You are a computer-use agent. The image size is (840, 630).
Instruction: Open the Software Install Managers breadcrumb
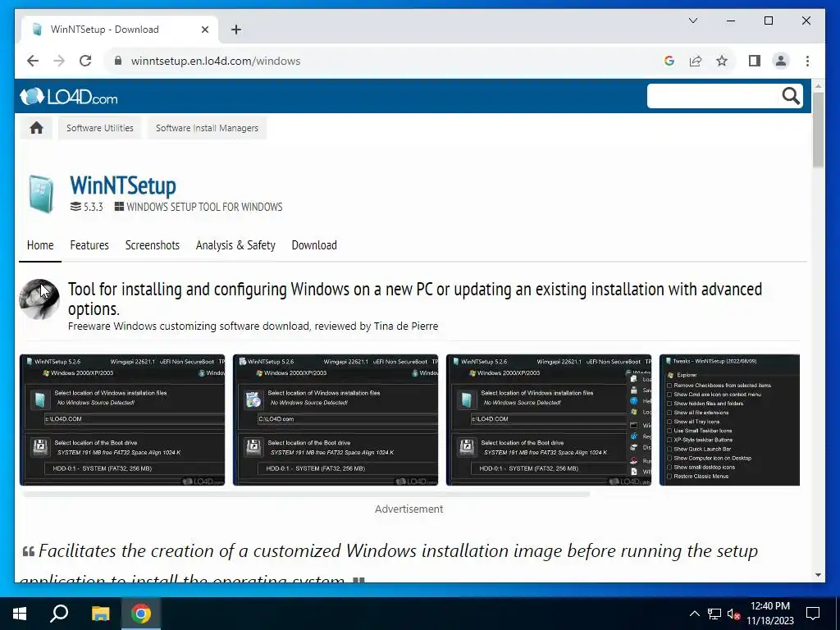[x=207, y=128]
